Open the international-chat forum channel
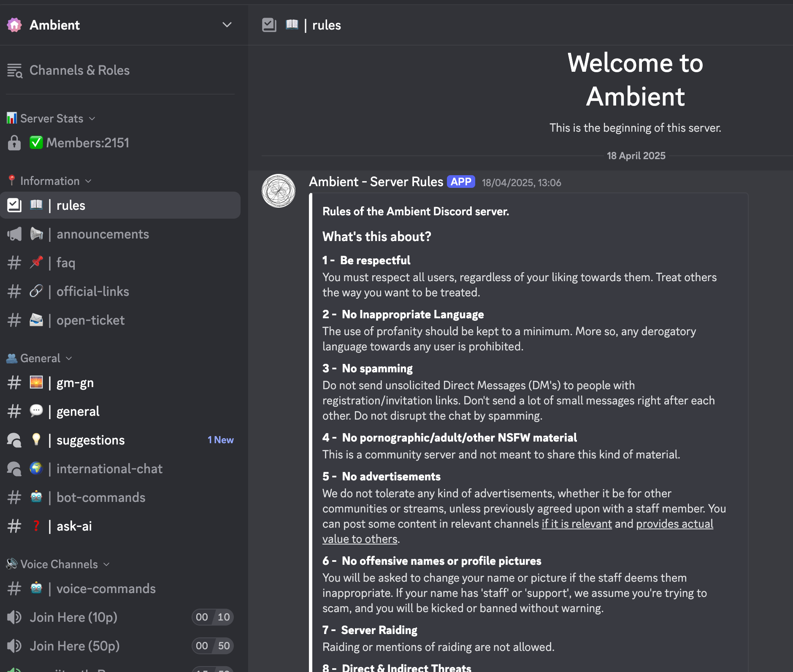The image size is (793, 672). (109, 469)
